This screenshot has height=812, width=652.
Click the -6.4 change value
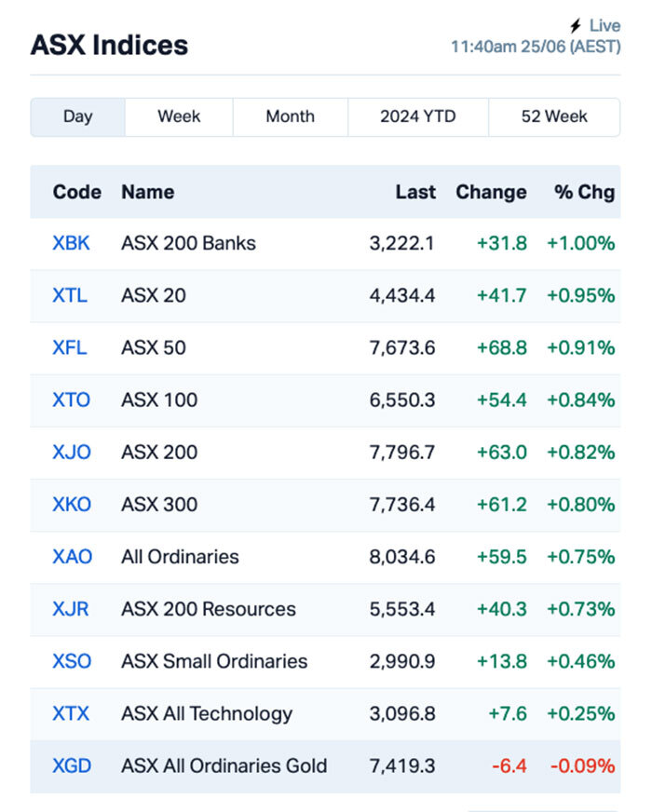tap(509, 766)
